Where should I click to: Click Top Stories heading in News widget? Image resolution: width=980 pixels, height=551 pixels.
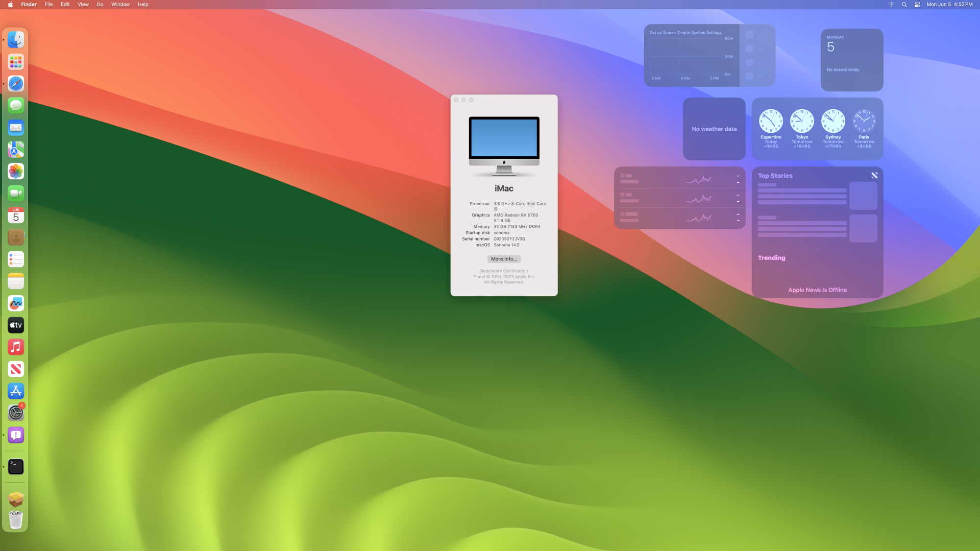pyautogui.click(x=775, y=176)
